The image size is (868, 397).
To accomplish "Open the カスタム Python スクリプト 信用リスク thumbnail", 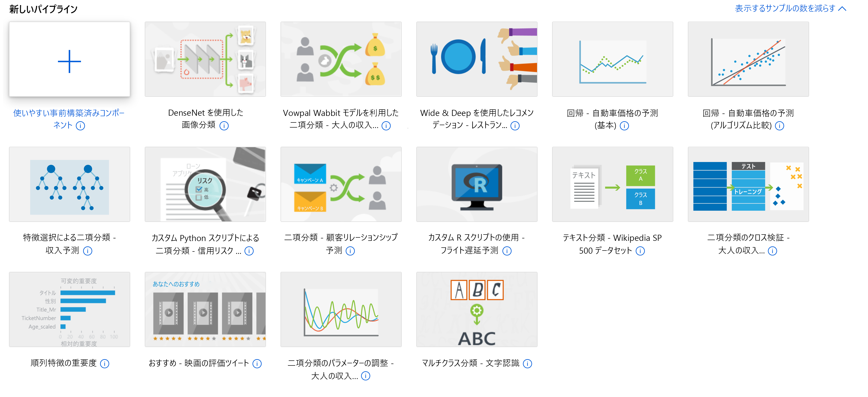I will tap(205, 184).
